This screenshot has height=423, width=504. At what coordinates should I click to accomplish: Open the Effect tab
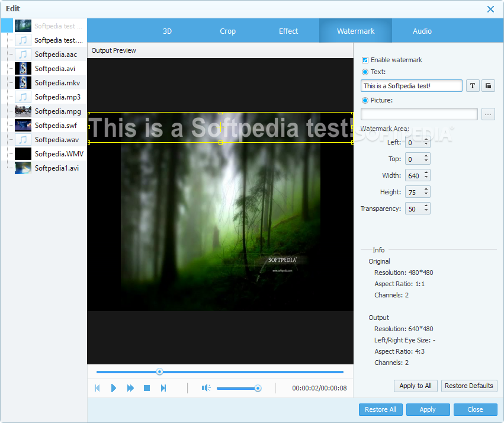coord(288,31)
